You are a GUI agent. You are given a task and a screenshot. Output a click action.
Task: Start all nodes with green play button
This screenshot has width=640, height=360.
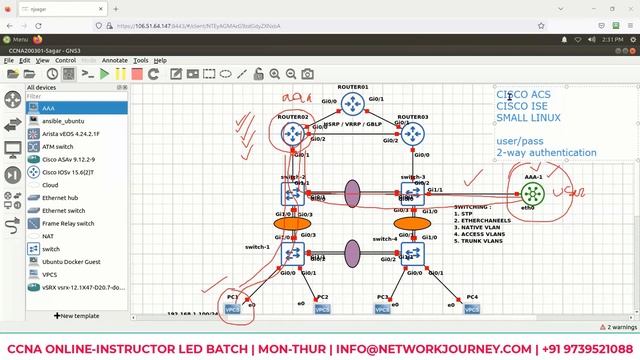click(104, 74)
